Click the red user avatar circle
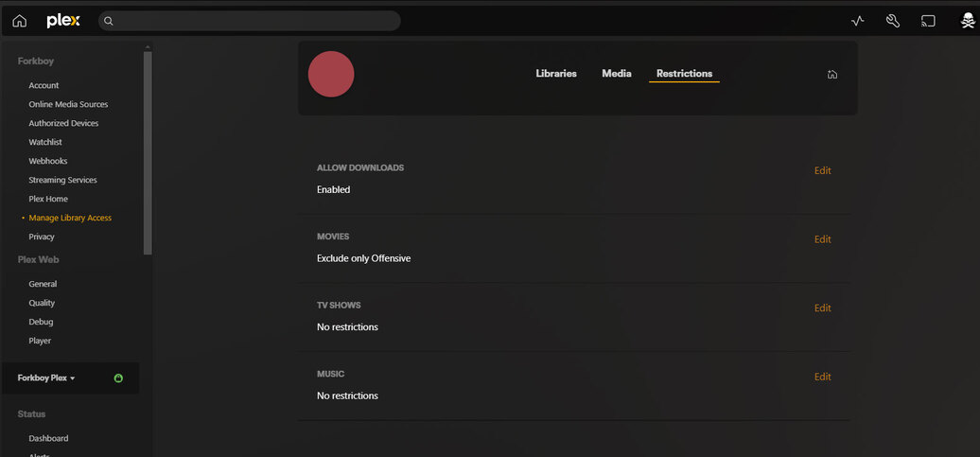This screenshot has height=457, width=980. pyautogui.click(x=331, y=74)
